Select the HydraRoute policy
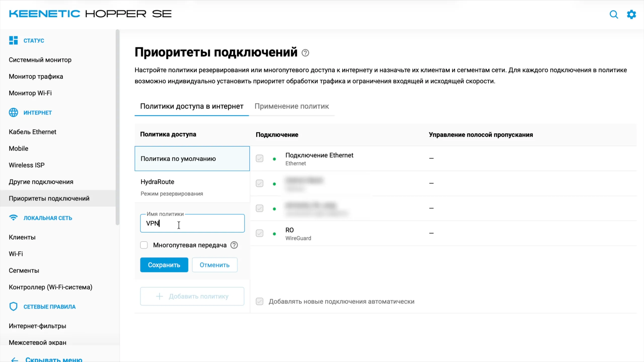644x362 pixels. click(192, 187)
